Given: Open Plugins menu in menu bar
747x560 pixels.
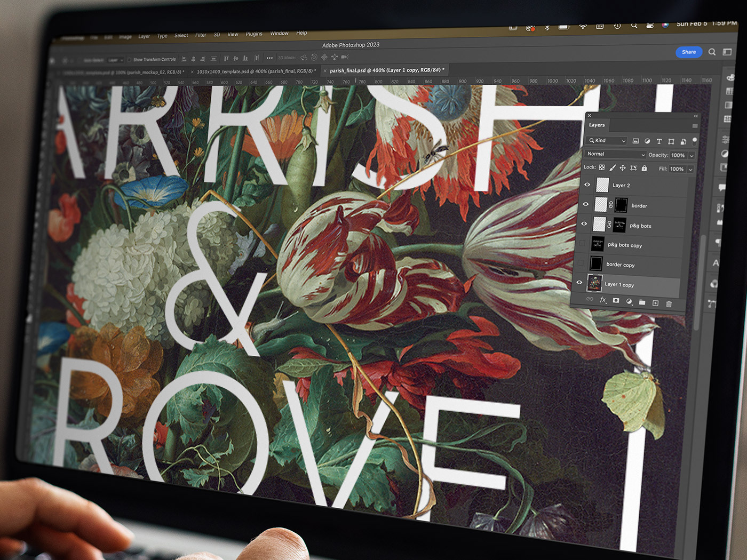Looking at the screenshot, I should 254,34.
